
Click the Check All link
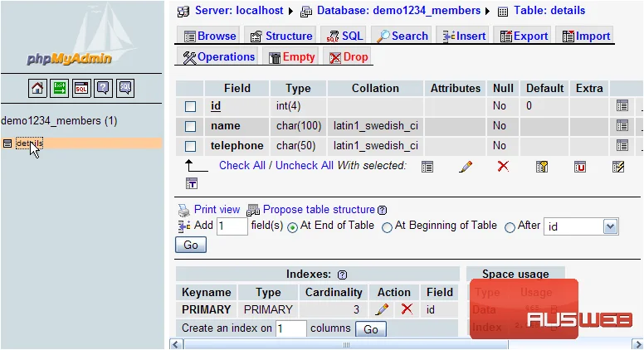(242, 165)
